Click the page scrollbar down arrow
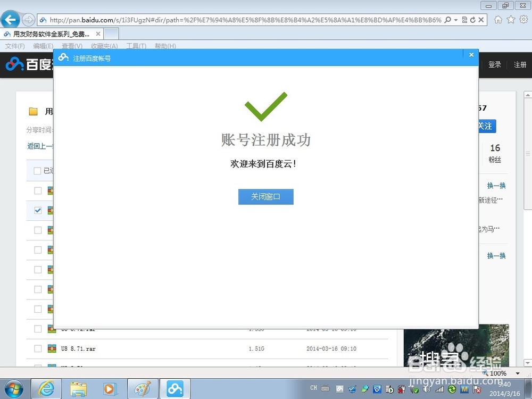Image resolution: width=532 pixels, height=399 pixels. pyautogui.click(x=528, y=362)
